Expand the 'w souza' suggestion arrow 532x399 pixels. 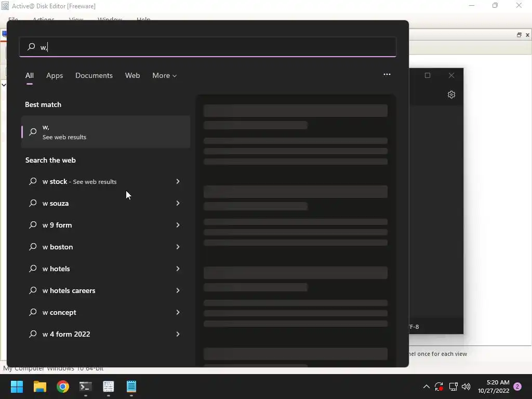[178, 203]
